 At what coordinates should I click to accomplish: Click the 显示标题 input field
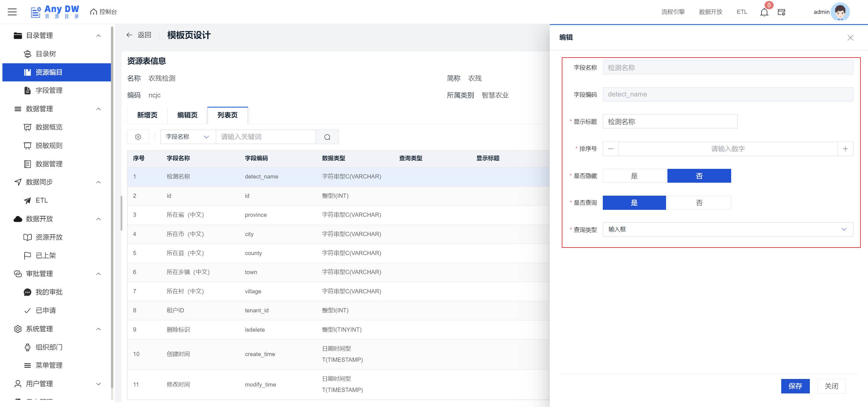(x=669, y=121)
